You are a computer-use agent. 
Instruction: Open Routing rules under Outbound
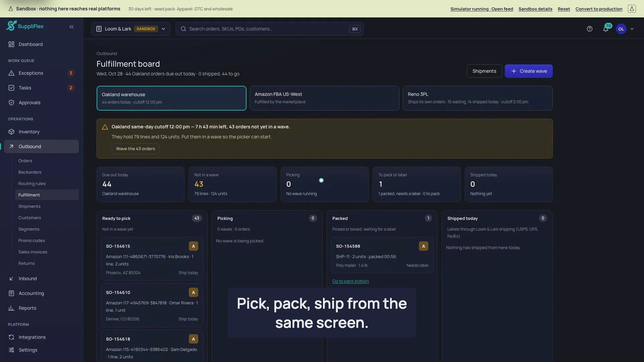tap(47, 184)
